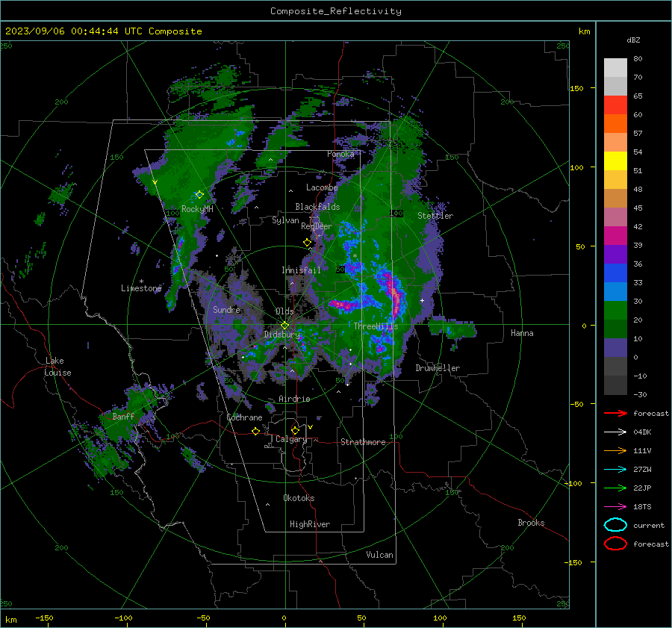Click the Composite_Reflectivity title
This screenshot has width=672, height=628.
click(336, 11)
